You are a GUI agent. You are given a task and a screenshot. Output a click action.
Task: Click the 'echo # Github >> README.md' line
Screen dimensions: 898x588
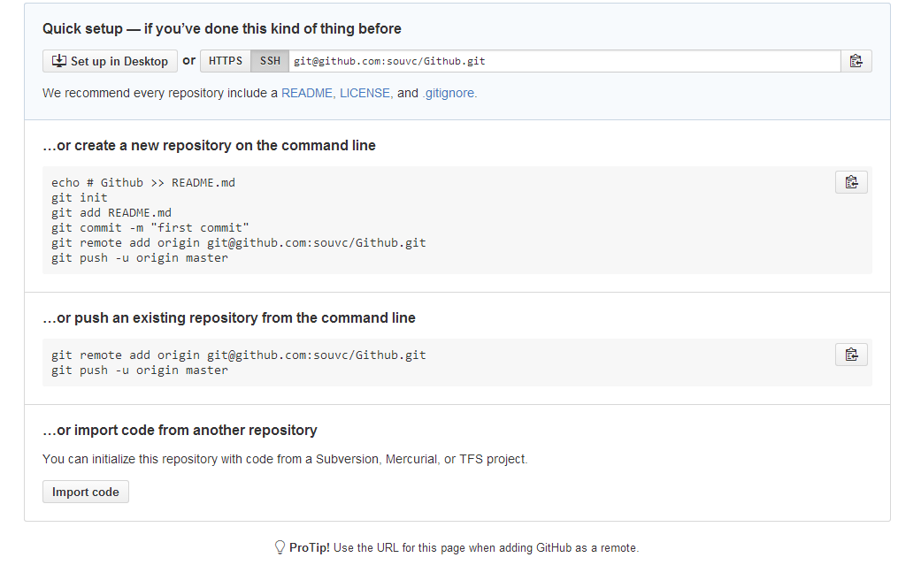click(x=143, y=183)
